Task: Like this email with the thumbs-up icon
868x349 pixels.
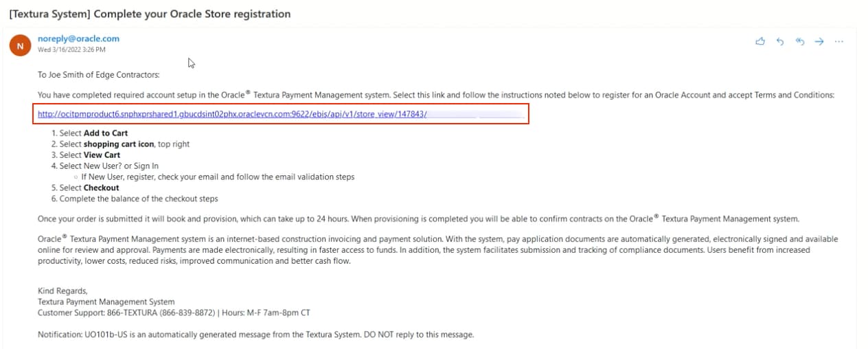Action: point(760,42)
